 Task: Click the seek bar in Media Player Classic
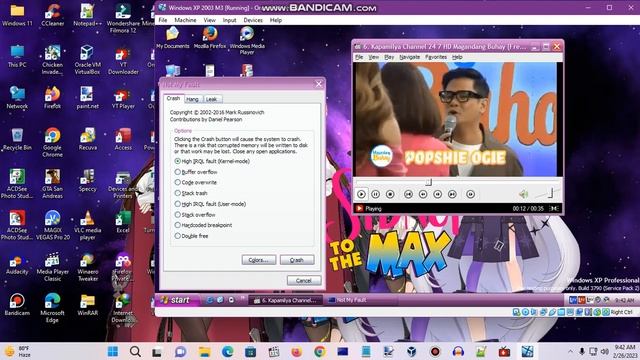click(x=457, y=182)
